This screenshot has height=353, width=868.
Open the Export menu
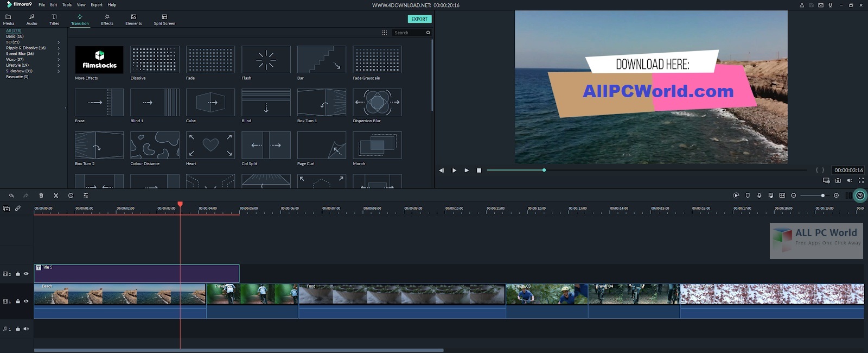(97, 5)
